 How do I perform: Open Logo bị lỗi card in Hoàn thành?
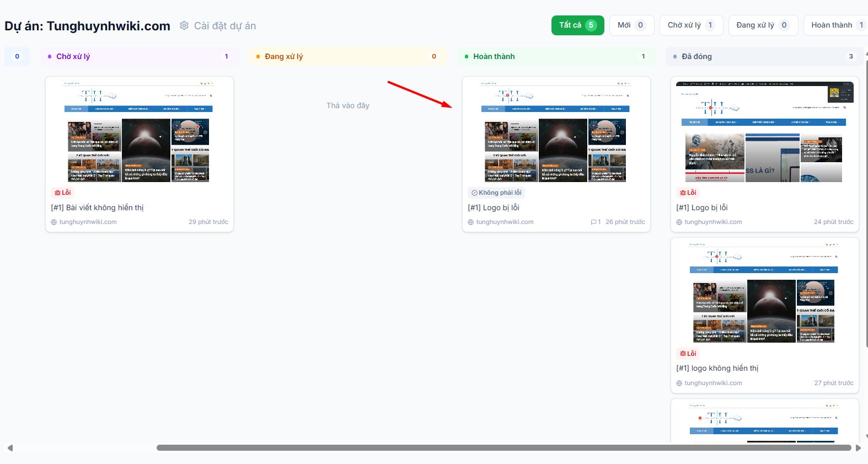coord(494,207)
